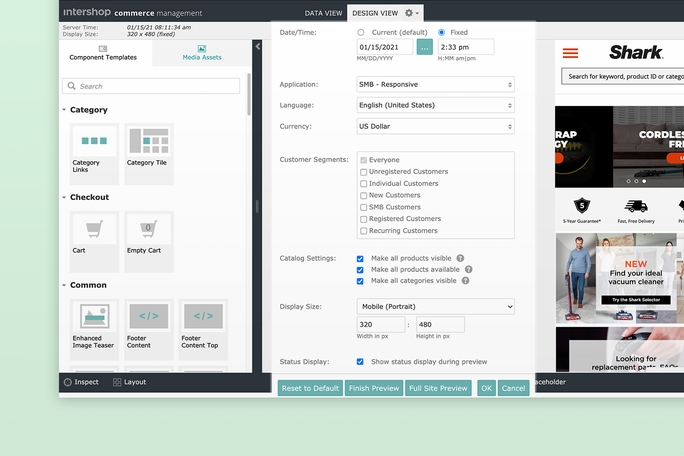The width and height of the screenshot is (684, 456).
Task: Click the height in px field
Action: pos(440,325)
